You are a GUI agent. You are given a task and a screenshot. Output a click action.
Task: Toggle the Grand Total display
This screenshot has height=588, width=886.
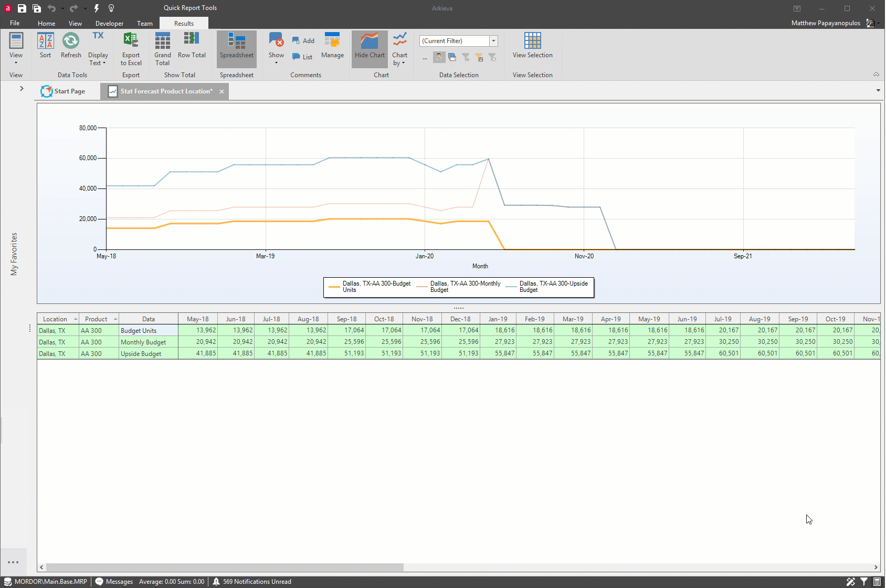coord(163,49)
